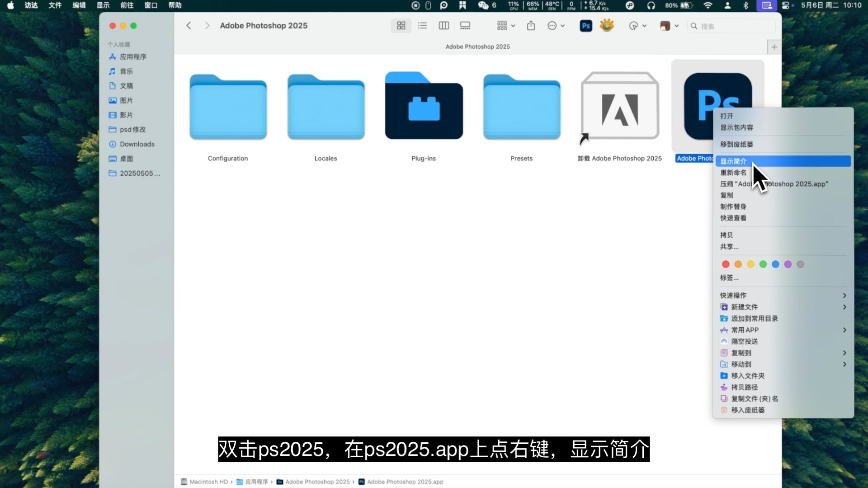Apply the purple tag color
Screen dimensions: 868x488
(788, 264)
